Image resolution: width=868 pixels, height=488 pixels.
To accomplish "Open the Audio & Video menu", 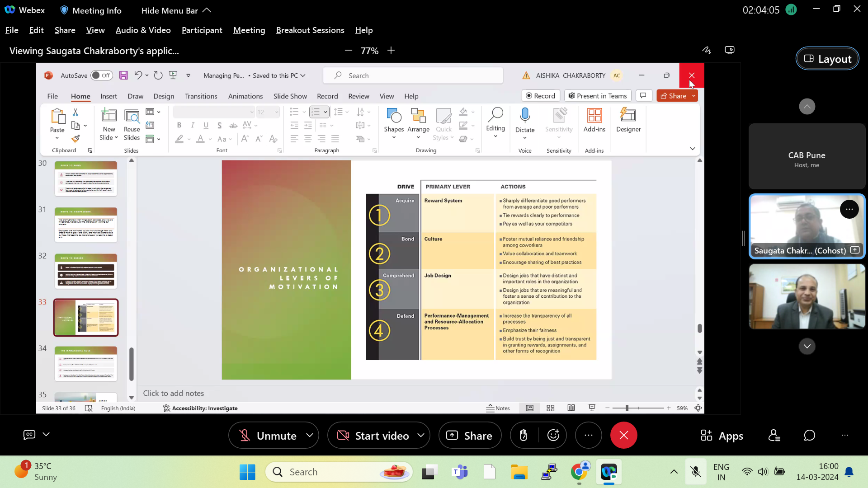I will coord(143,30).
